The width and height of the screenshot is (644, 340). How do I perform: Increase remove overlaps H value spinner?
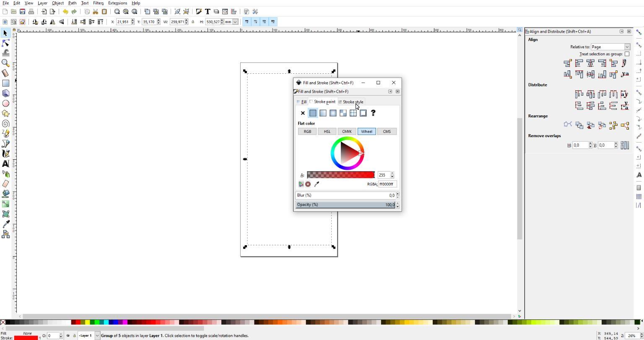coord(590,143)
